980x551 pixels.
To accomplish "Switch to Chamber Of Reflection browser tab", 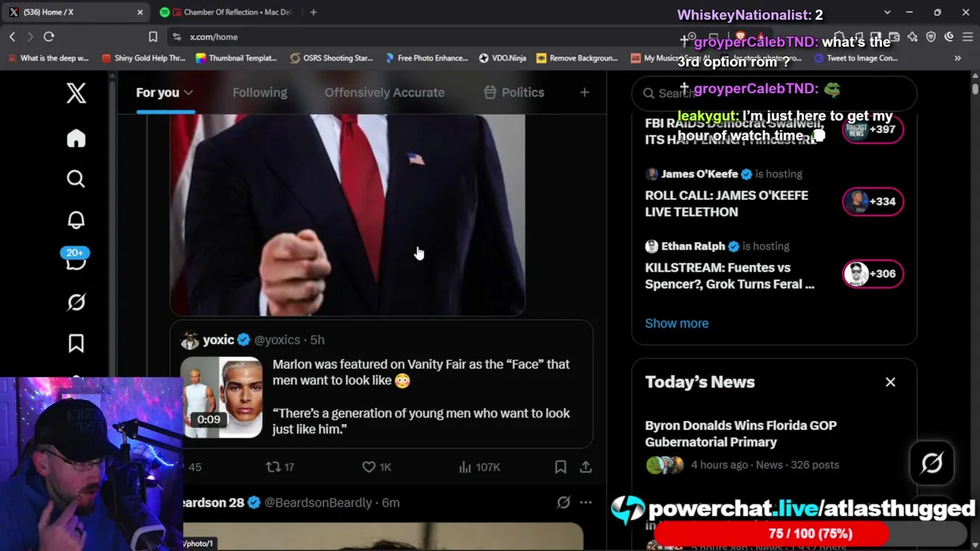I will pyautogui.click(x=228, y=12).
